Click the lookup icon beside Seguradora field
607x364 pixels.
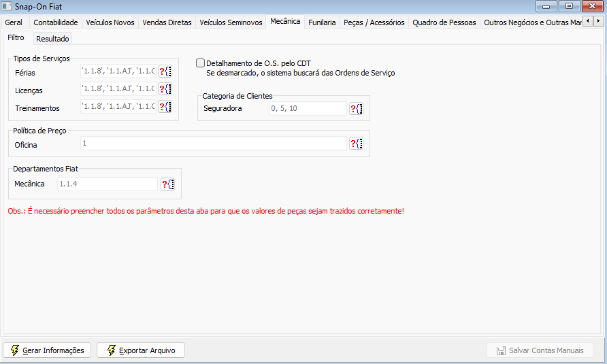(357, 109)
